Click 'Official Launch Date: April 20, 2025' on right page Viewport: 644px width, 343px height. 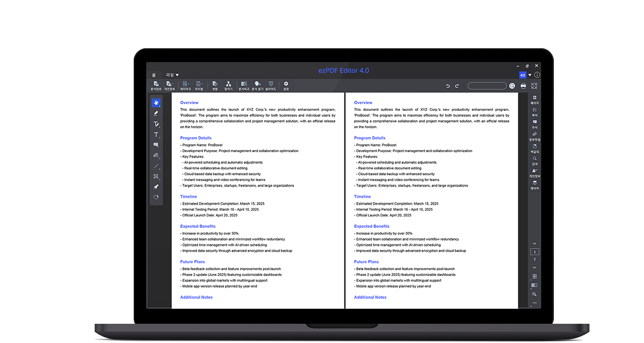click(383, 215)
